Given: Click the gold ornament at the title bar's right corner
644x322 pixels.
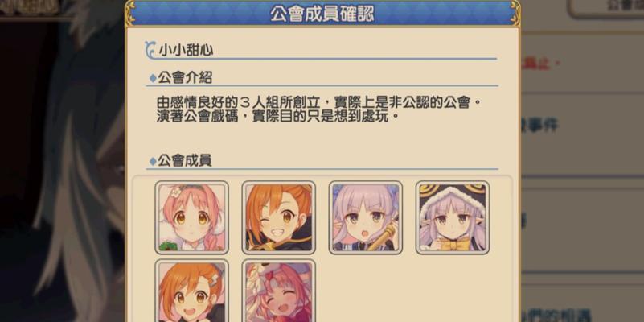Looking at the screenshot, I should pos(515,13).
